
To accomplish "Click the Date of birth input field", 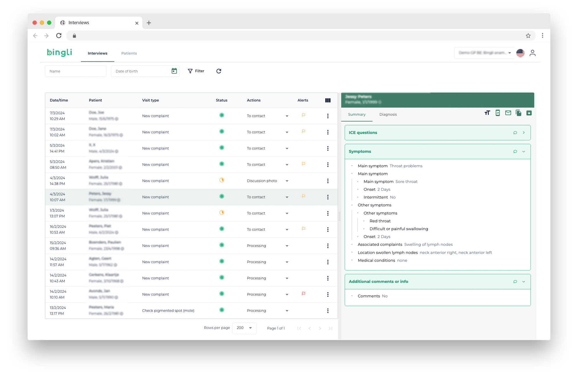I will (142, 71).
